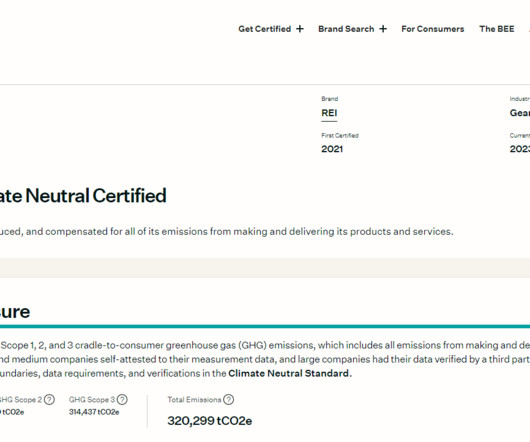The height and width of the screenshot is (442, 530).
Task: Open the Get Certified menu
Action: tap(265, 29)
